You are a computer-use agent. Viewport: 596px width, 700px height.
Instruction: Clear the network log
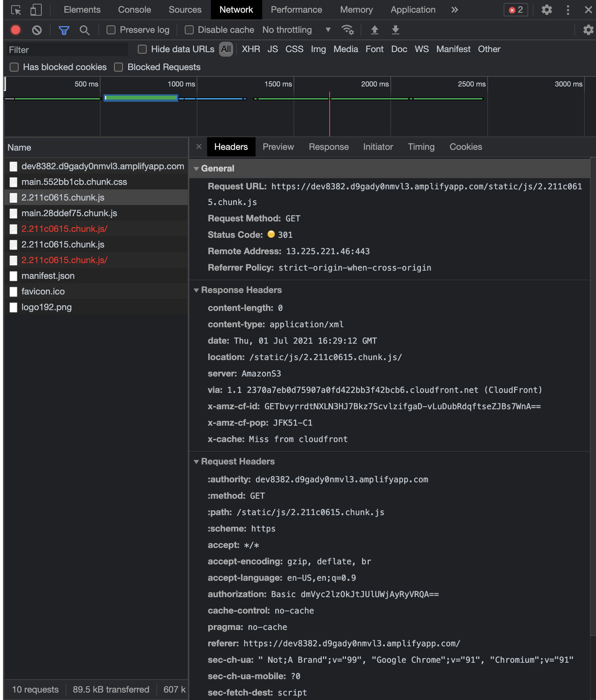coord(37,30)
